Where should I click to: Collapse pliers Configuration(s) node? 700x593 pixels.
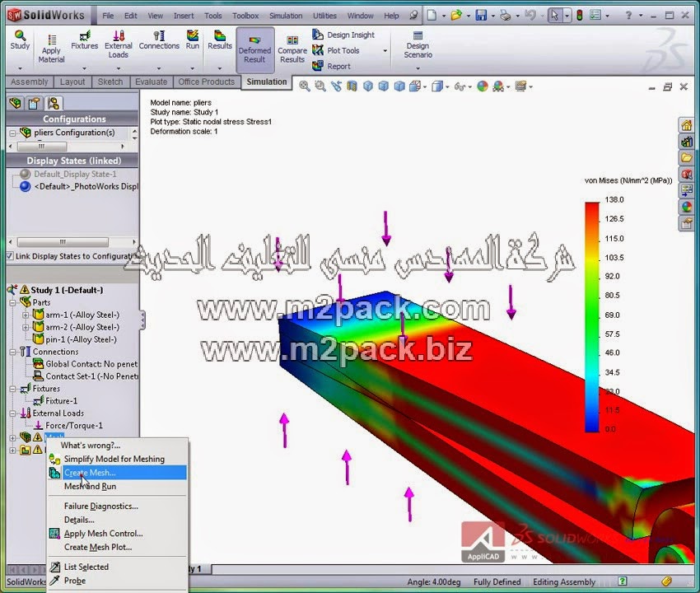click(12, 133)
